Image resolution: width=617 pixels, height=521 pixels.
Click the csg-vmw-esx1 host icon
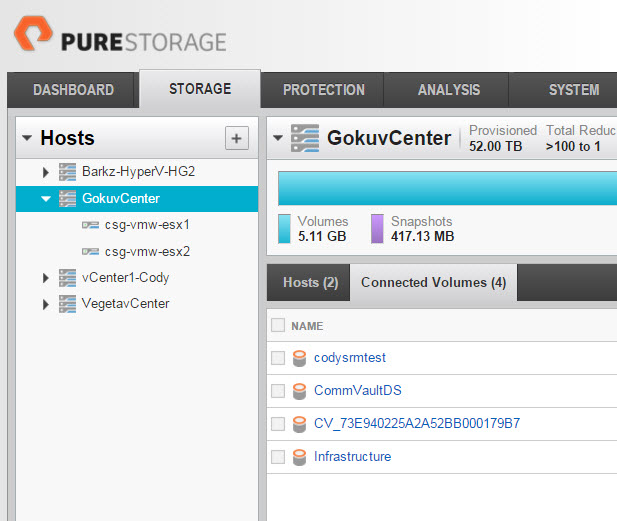point(90,225)
